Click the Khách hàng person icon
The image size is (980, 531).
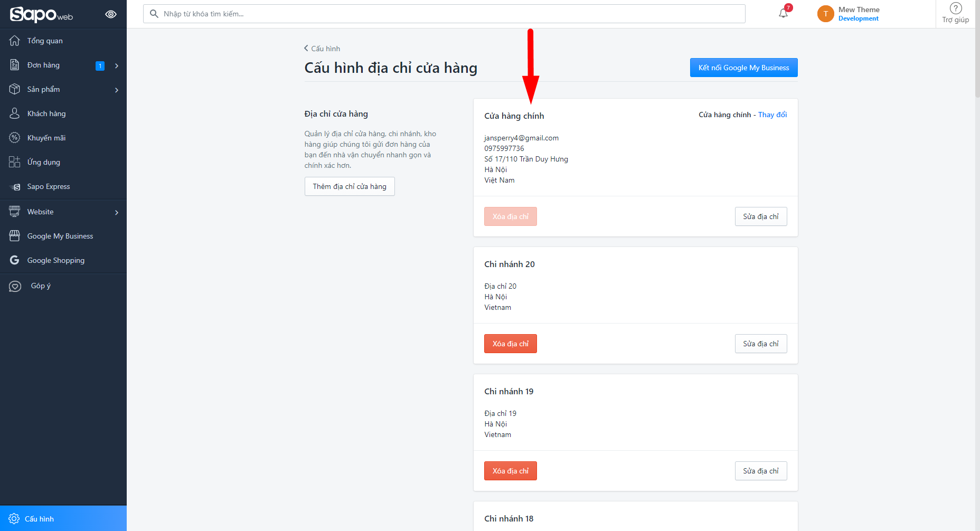[x=15, y=113]
